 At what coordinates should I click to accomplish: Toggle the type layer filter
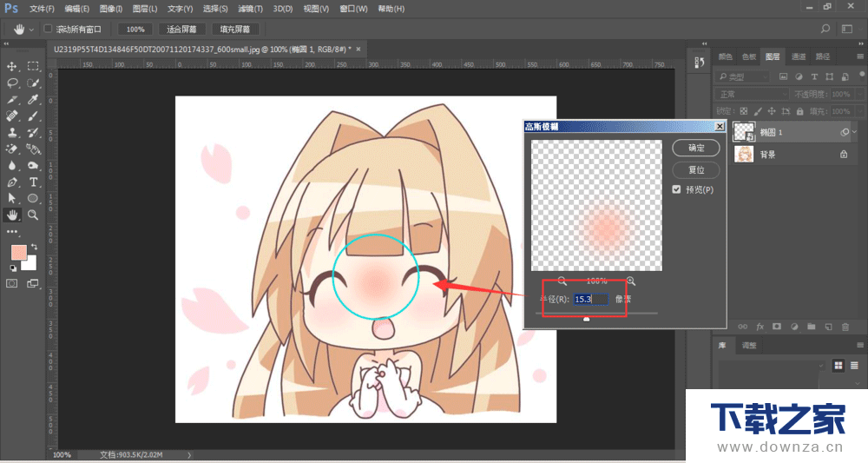coord(814,76)
